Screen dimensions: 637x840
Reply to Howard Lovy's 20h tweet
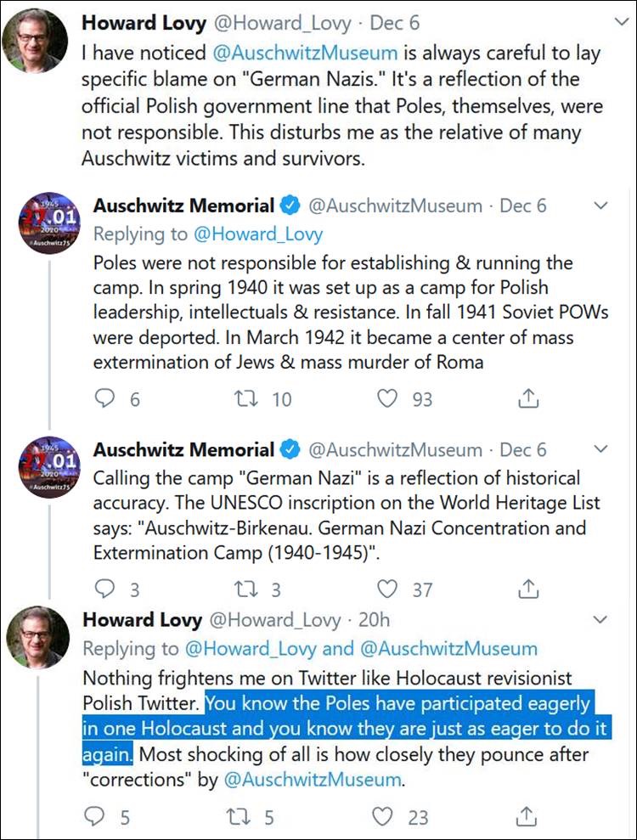(96, 816)
